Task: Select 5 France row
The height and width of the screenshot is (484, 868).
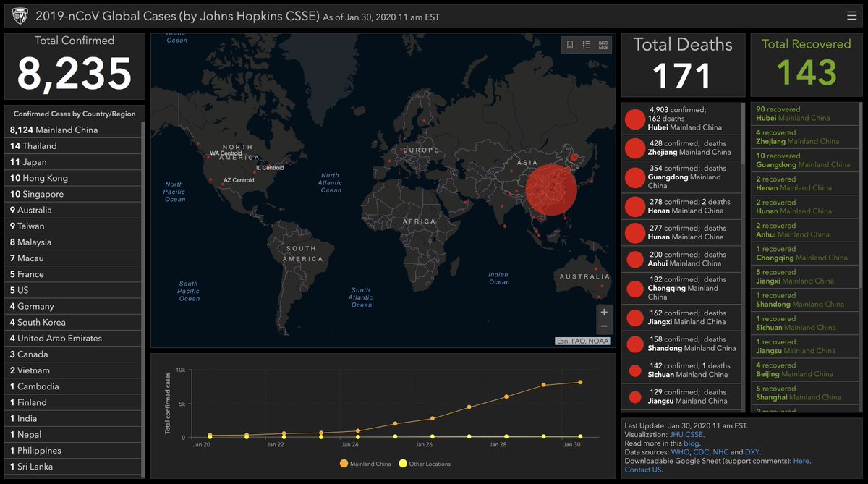Action: (x=74, y=274)
